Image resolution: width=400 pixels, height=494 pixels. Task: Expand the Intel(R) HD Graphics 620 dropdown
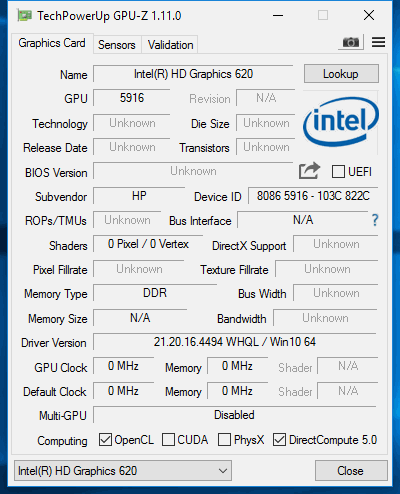pos(123,471)
